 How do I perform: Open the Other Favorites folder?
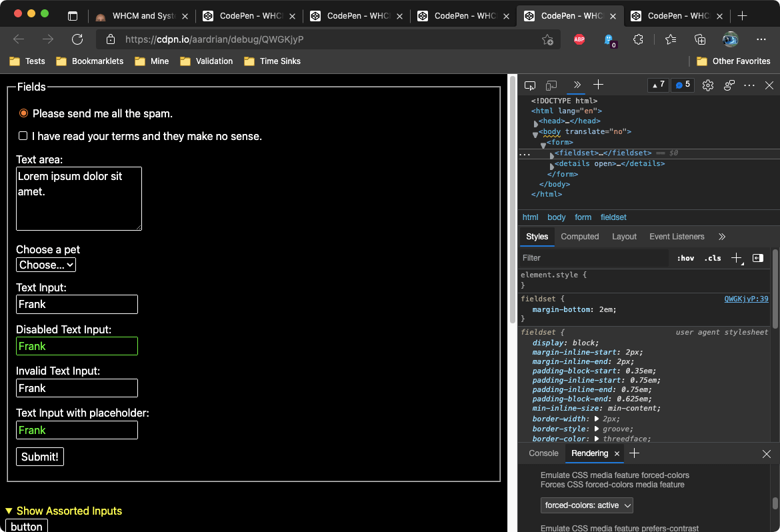pyautogui.click(x=734, y=61)
